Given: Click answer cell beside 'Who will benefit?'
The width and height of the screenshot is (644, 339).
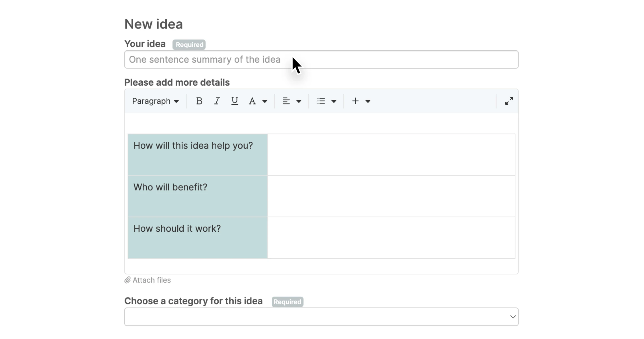Looking at the screenshot, I should pyautogui.click(x=391, y=196).
